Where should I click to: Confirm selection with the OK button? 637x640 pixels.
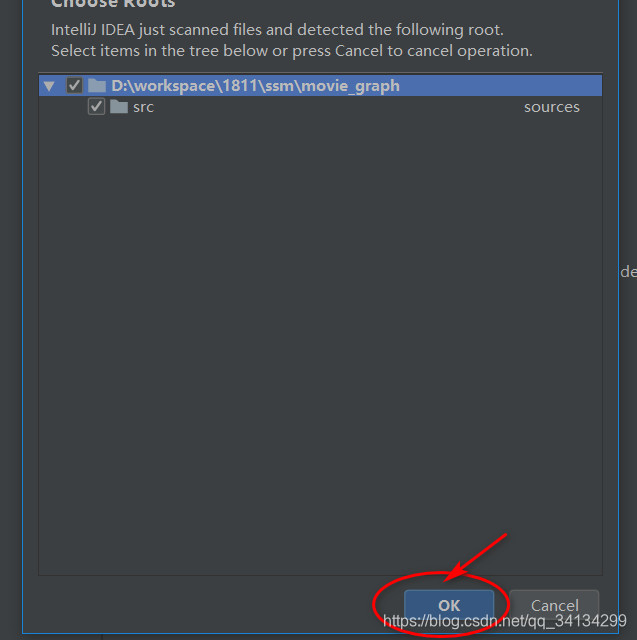point(449,606)
